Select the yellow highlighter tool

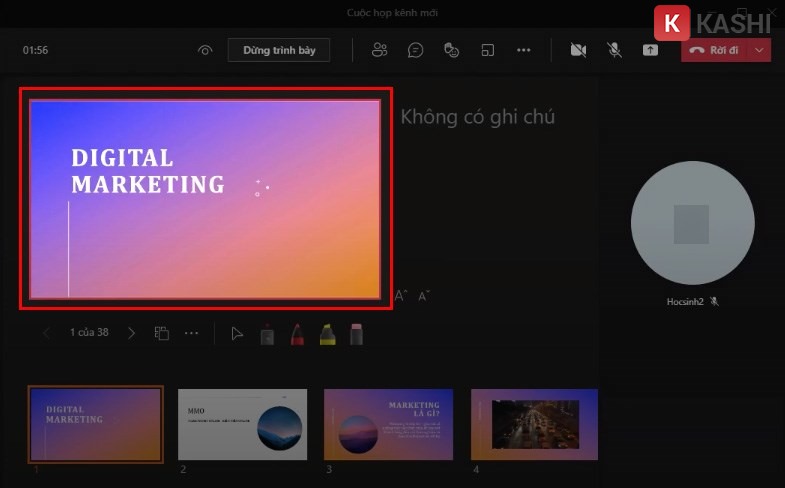coord(327,335)
